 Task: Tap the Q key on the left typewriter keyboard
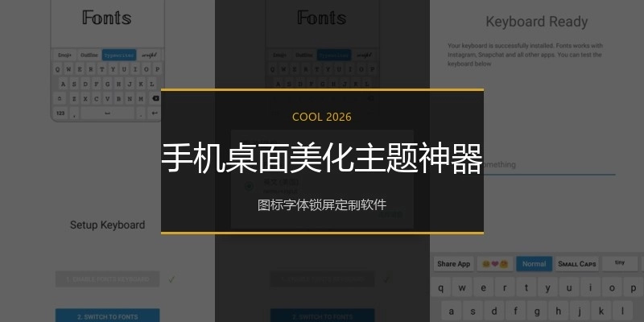57,69
